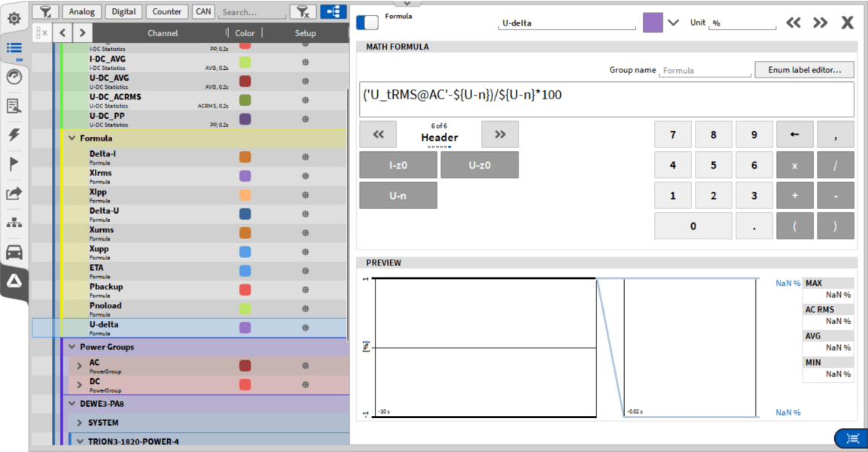
Task: Click the backspace arrow on formula keypad
Action: [794, 135]
